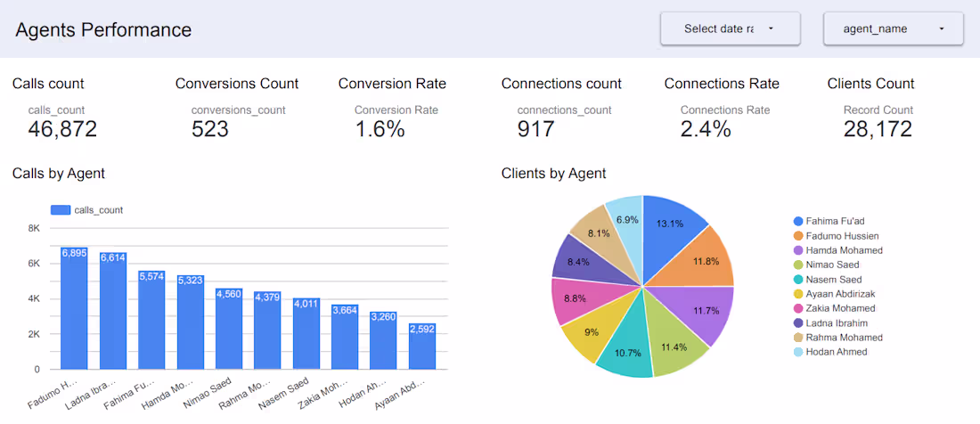980x424 pixels.
Task: Click the Fadumo Hussien orange legend dot
Action: pyautogui.click(x=798, y=236)
